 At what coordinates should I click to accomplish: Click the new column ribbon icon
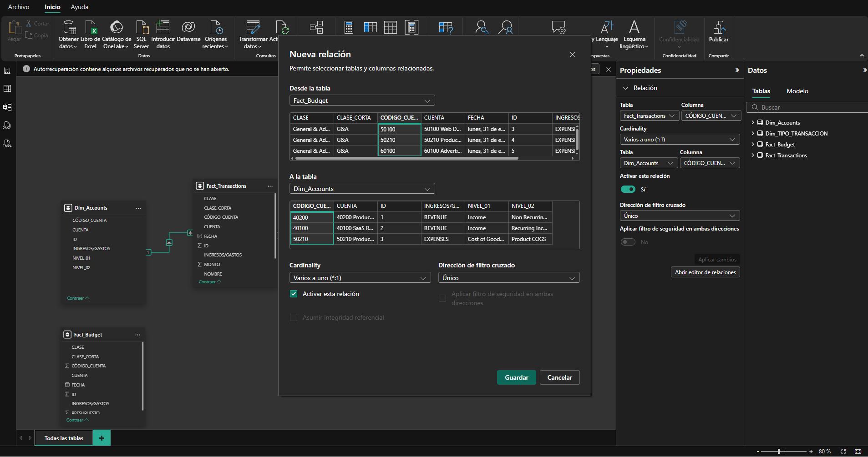370,28
